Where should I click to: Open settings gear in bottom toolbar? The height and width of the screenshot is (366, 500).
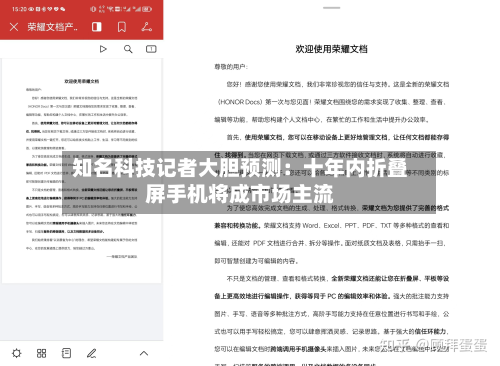(16, 353)
